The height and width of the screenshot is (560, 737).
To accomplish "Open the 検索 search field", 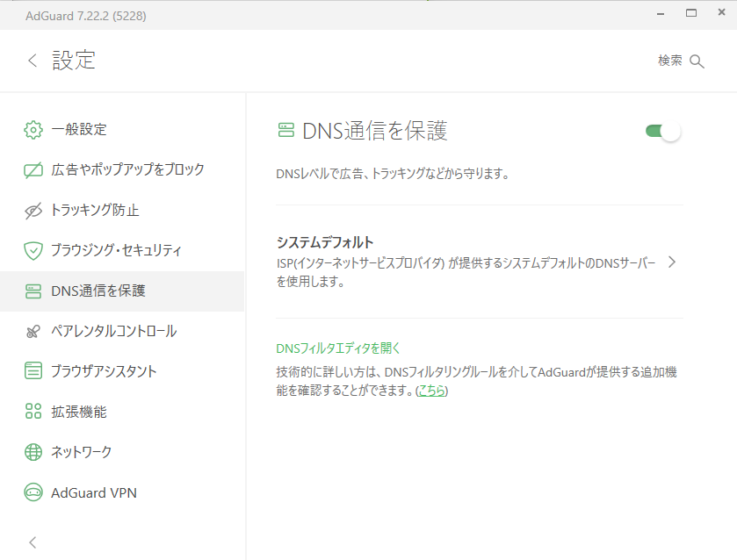I will click(681, 61).
